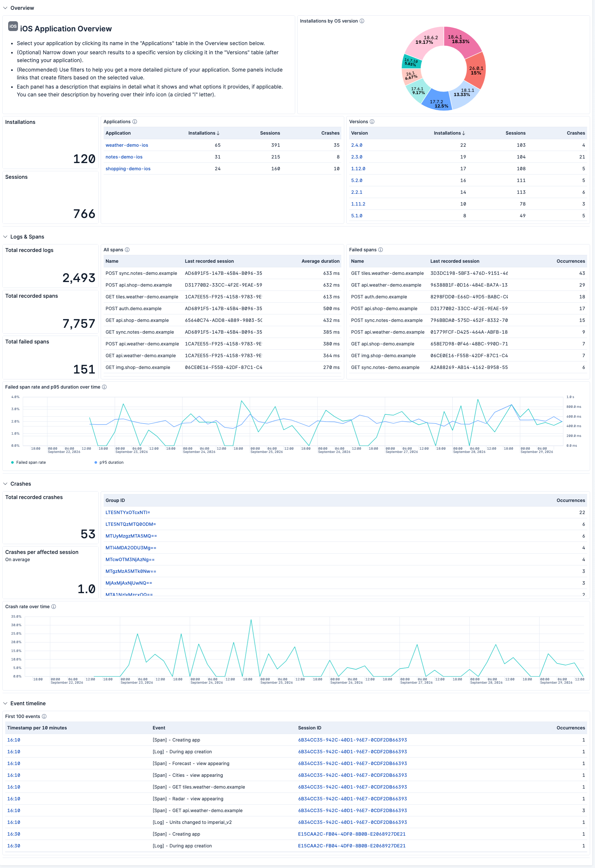Click Sessions metric value 766
Viewport: 595px width, 868px height.
pos(84,214)
